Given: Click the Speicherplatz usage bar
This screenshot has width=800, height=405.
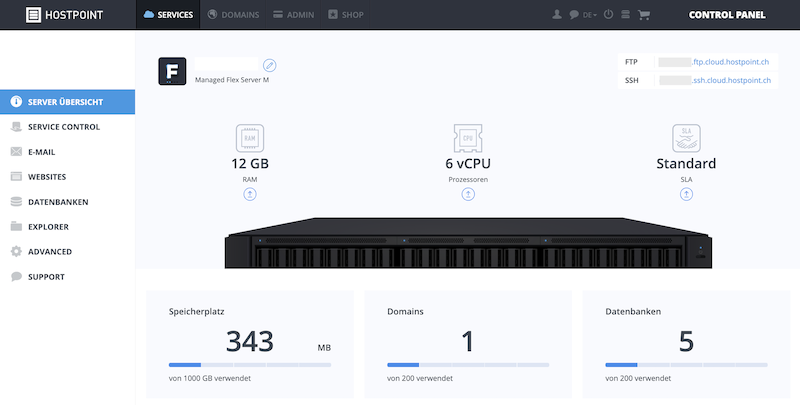Looking at the screenshot, I should coord(250,365).
